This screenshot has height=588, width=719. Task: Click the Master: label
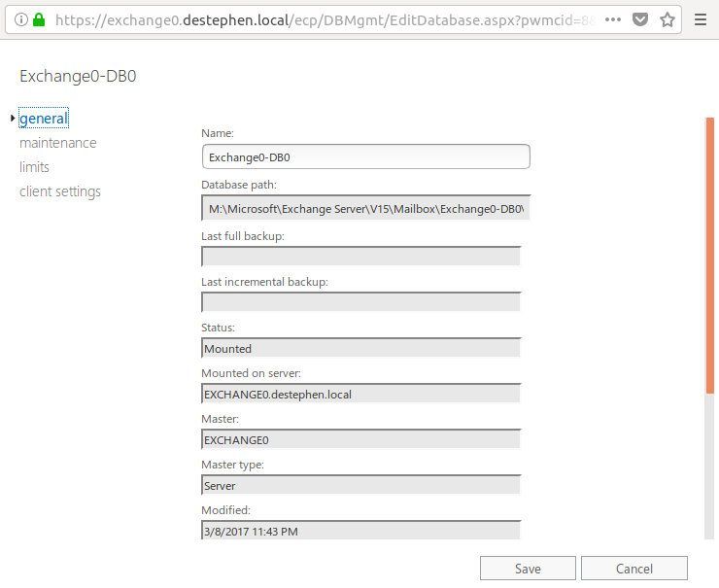tap(221, 419)
